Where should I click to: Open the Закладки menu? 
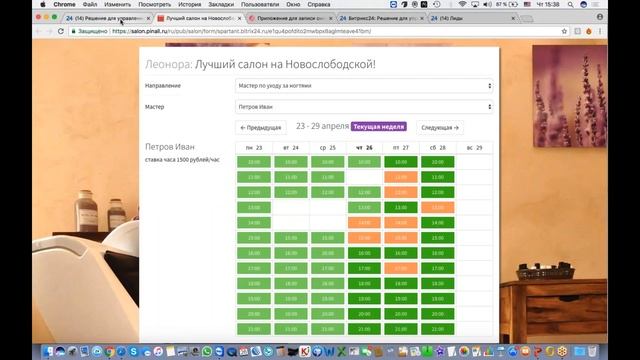pos(221,4)
